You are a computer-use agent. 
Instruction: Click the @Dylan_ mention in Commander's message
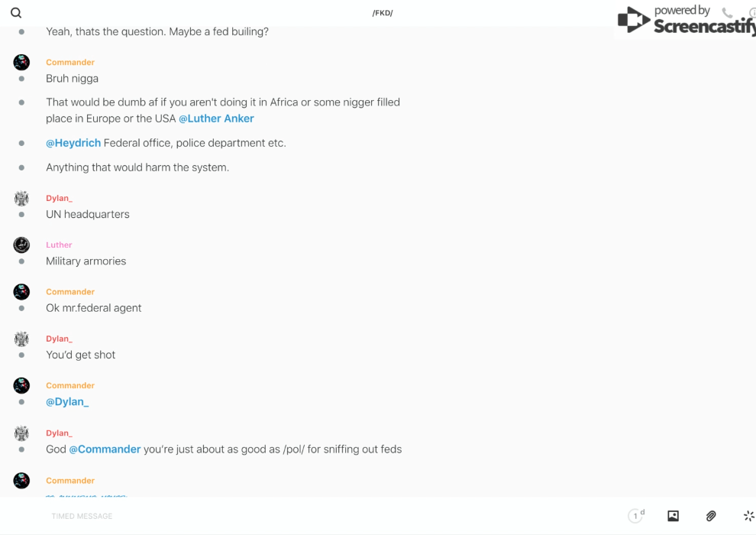67,402
